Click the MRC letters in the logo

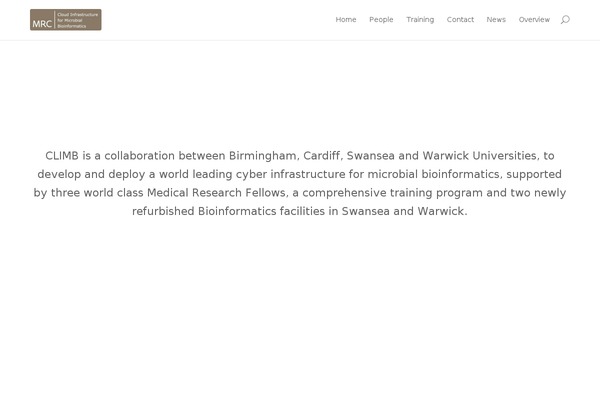42,20
